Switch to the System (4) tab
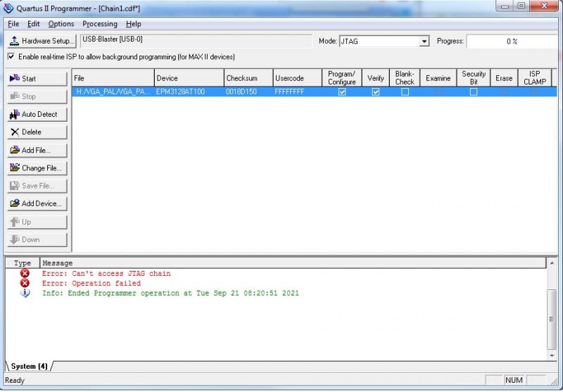The width and height of the screenshot is (563, 392). [x=29, y=366]
